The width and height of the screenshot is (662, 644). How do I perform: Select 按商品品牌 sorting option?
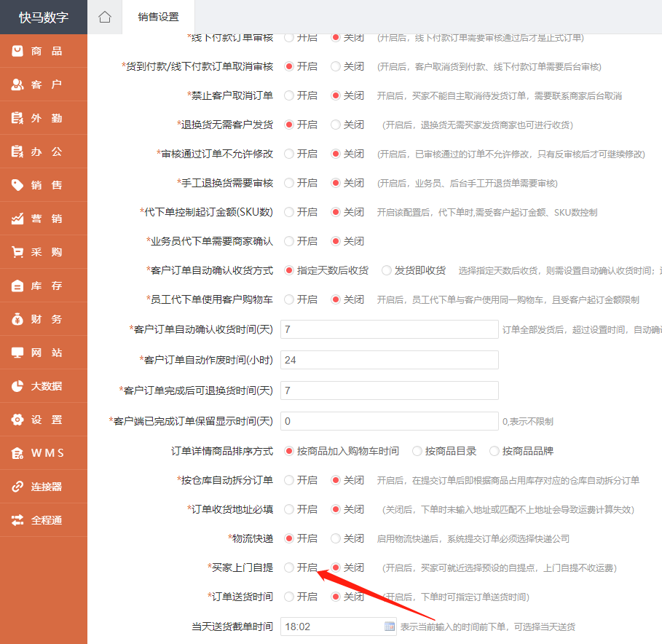(494, 451)
